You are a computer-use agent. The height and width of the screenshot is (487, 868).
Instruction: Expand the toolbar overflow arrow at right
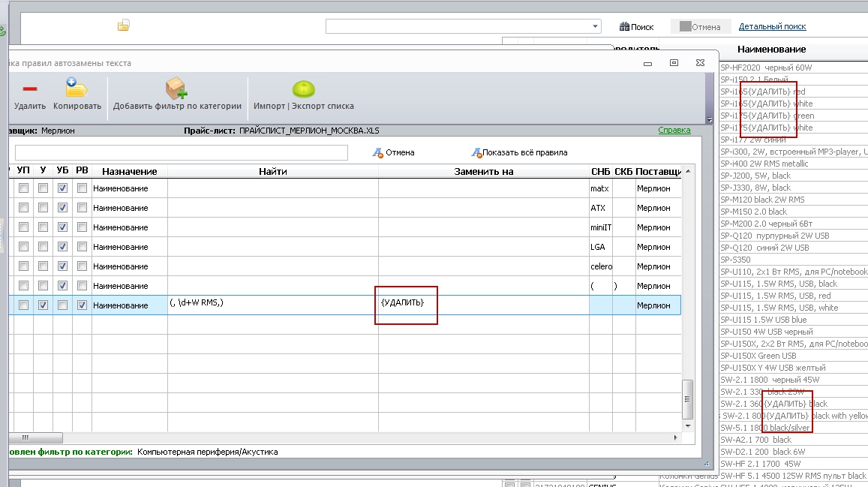pyautogui.click(x=710, y=119)
